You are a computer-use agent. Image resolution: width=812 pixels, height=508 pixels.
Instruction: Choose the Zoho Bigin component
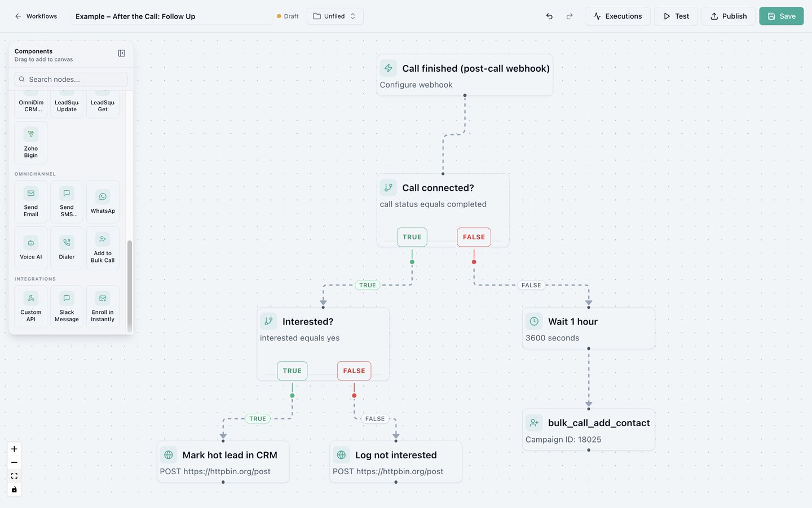point(31,143)
